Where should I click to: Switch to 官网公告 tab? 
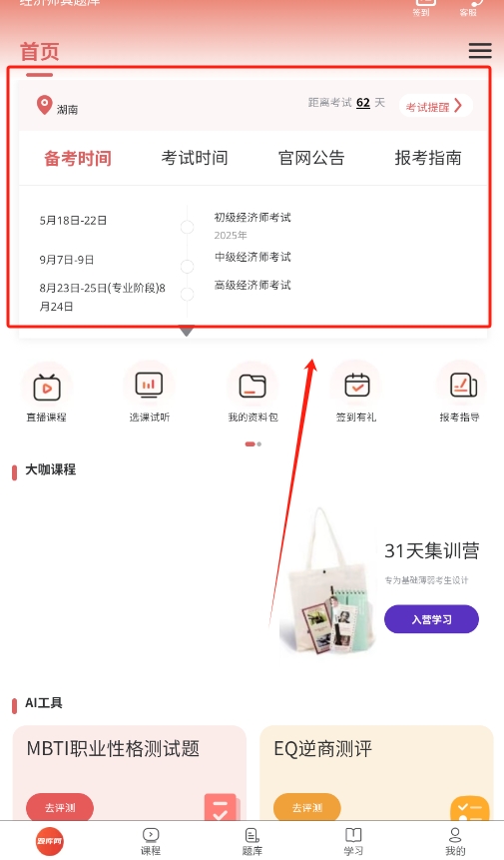click(x=311, y=158)
